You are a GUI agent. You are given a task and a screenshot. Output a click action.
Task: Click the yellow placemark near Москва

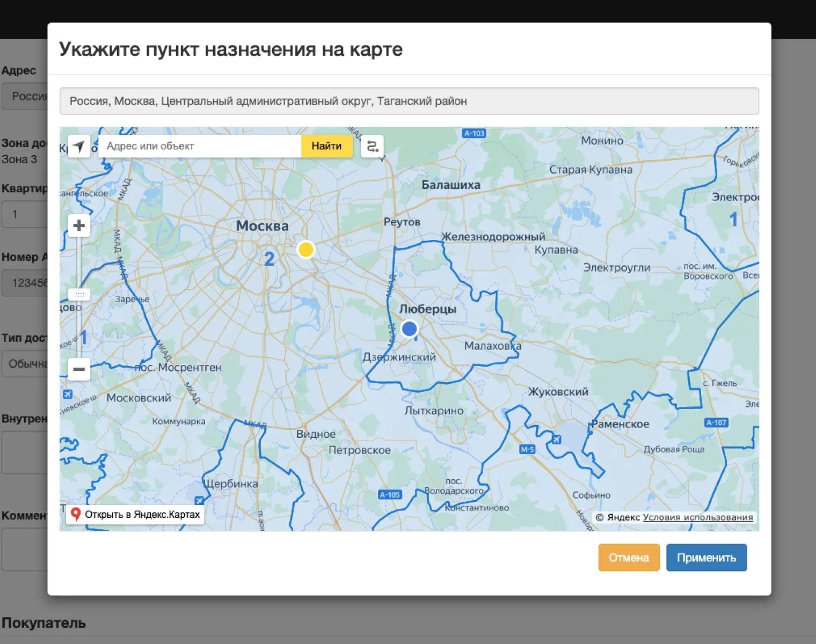coord(305,250)
